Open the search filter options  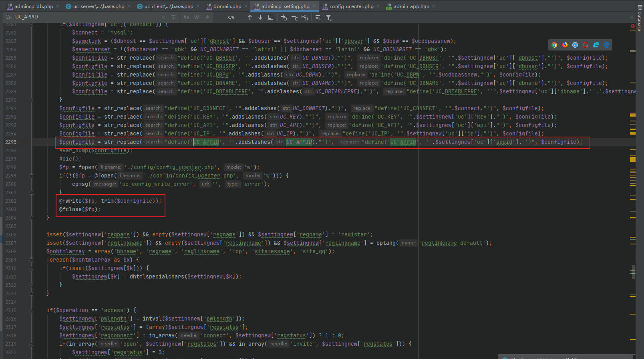pos(329,17)
